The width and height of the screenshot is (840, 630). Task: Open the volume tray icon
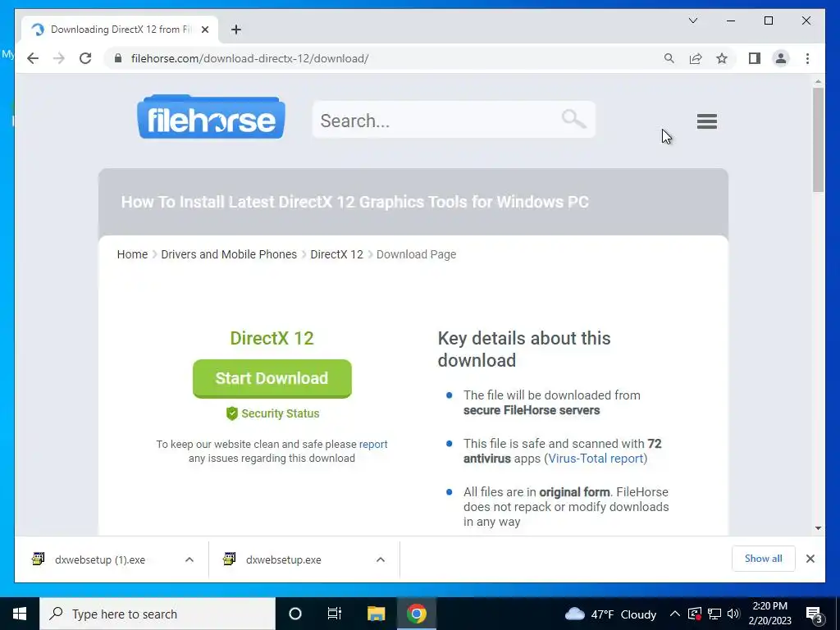(x=733, y=614)
